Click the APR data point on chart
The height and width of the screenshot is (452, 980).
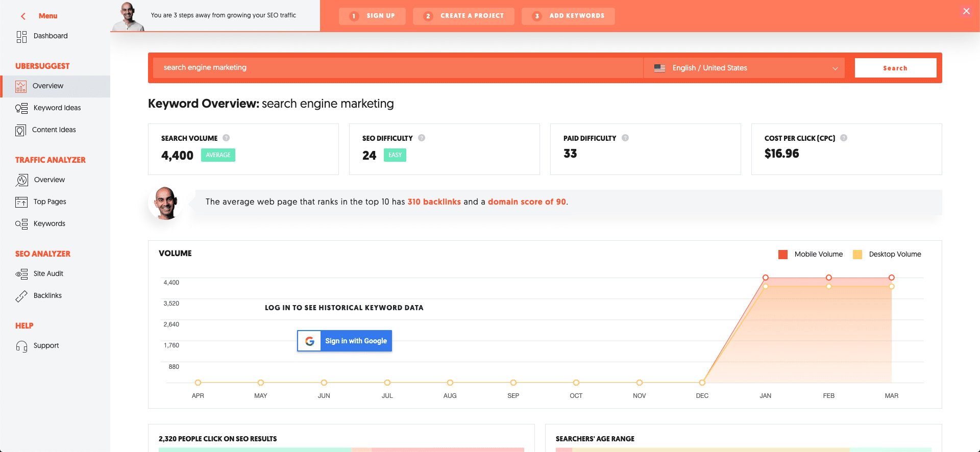198,383
